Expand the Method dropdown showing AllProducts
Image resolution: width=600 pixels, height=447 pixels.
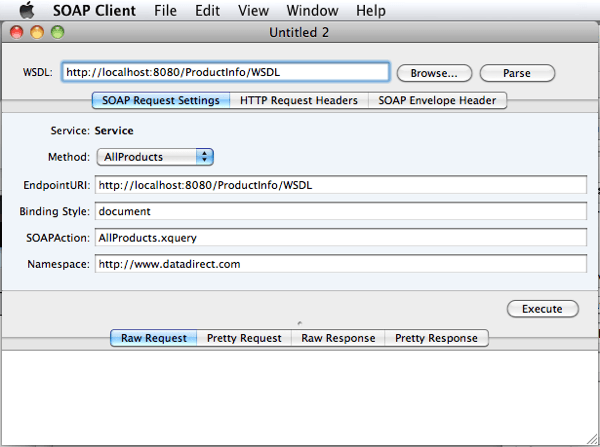[x=155, y=157]
